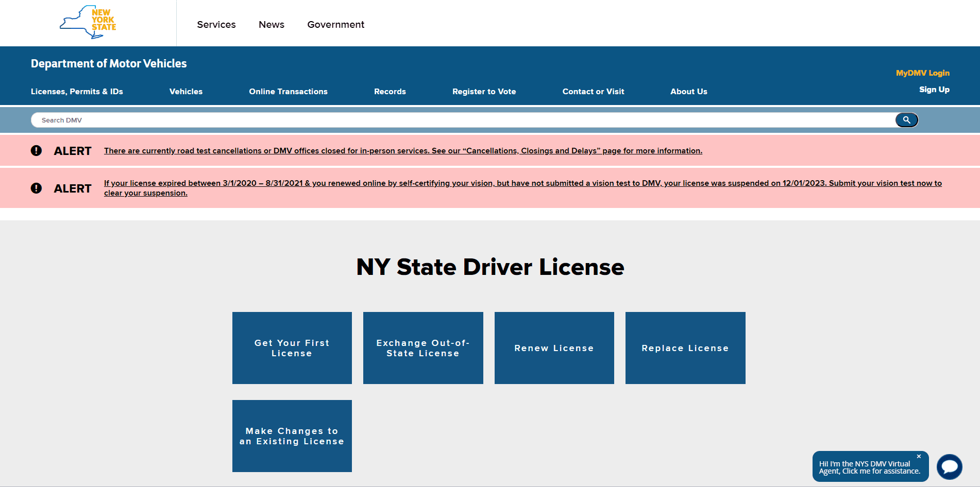Click the first alert exclamation icon
The width and height of the screenshot is (980, 487).
point(36,150)
